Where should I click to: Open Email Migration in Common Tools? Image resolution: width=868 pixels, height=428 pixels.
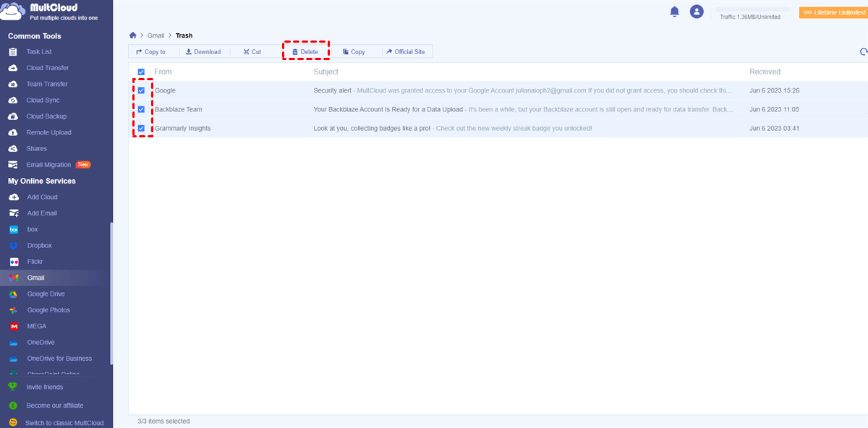(x=48, y=165)
